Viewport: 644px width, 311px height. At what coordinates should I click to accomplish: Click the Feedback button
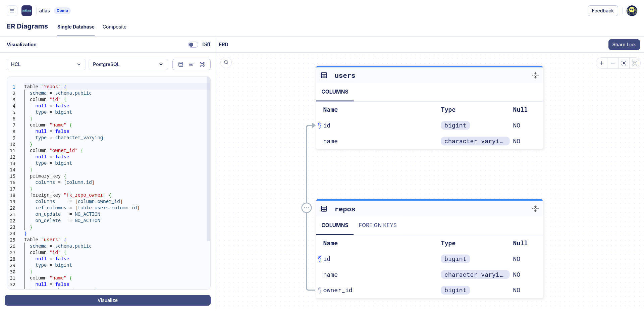pos(602,11)
